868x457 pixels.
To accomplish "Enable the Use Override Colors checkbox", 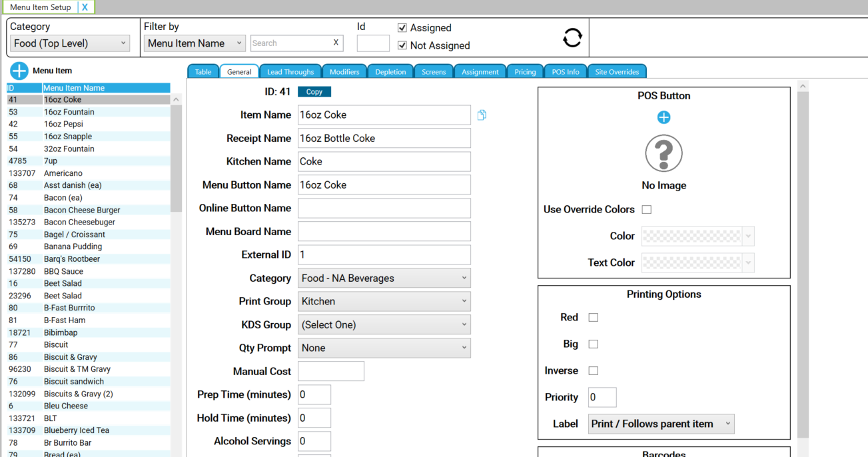I will [646, 209].
